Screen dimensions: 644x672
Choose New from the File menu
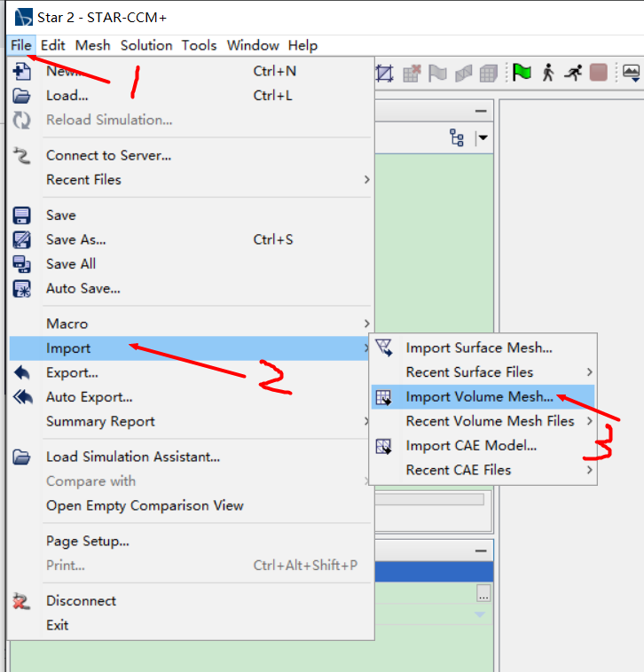pyautogui.click(x=191, y=71)
